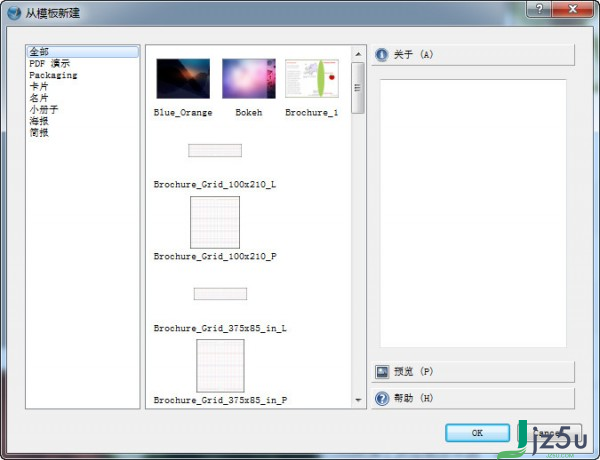Click the question mark icon beside 帮助
Viewport: 600px width, 460px height.
pyautogui.click(x=382, y=398)
